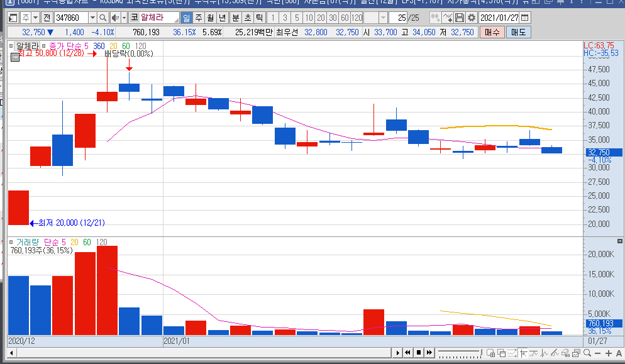Select daily chart period 일
The image size is (625, 364).
pyautogui.click(x=186, y=18)
